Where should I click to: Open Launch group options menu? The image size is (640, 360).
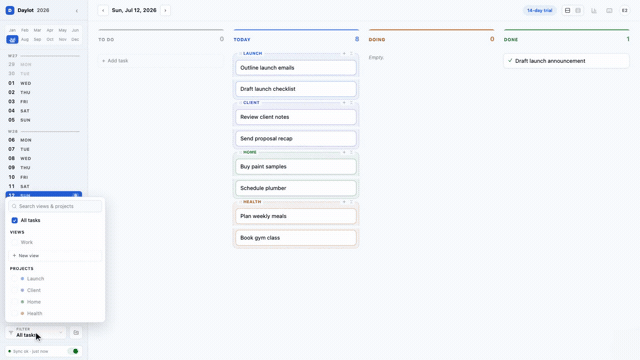(351, 53)
